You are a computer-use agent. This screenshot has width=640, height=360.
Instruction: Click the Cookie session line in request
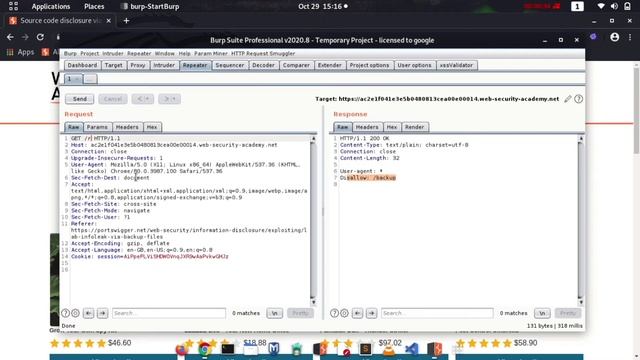(150, 256)
